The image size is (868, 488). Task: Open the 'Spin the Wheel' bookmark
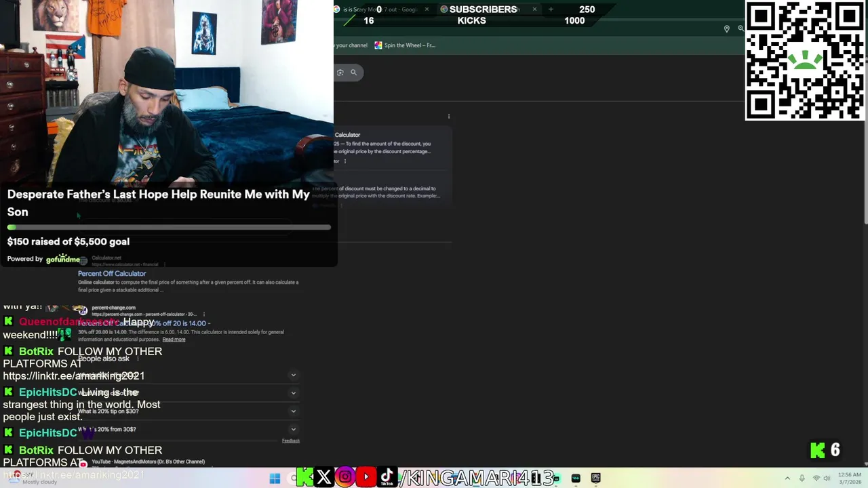[405, 45]
